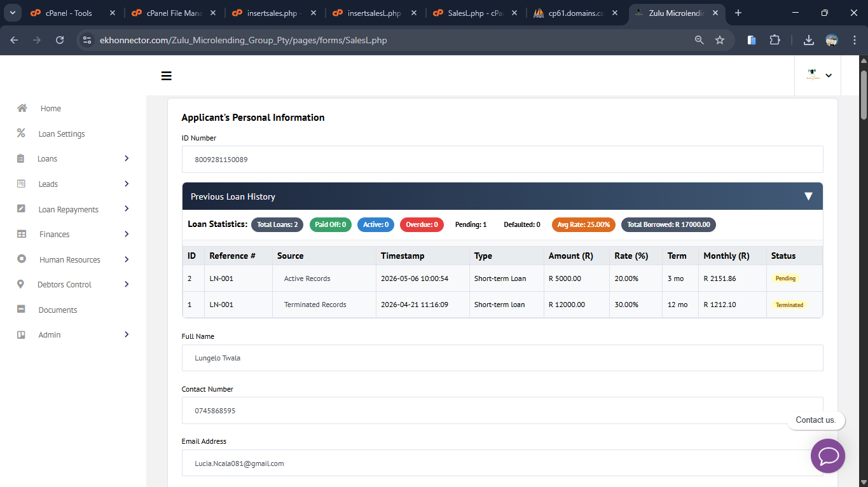The width and height of the screenshot is (868, 487).
Task: Click the Paid Off: 0 badge
Action: (x=331, y=224)
